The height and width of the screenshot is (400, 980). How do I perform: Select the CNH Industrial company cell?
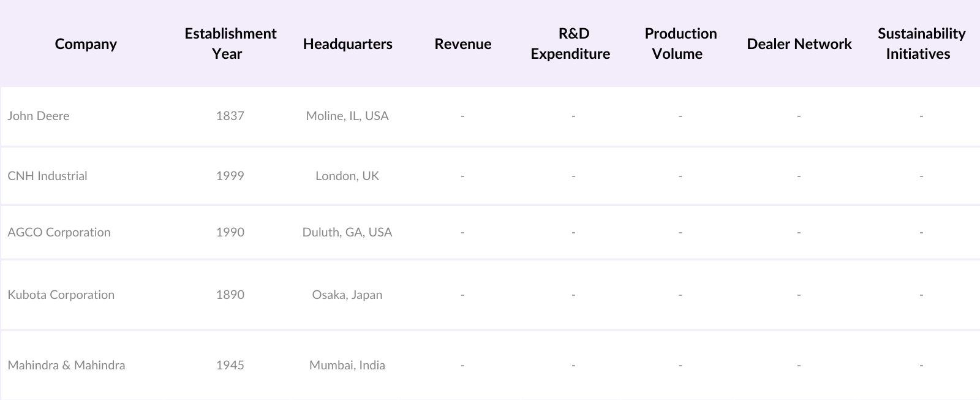click(47, 176)
